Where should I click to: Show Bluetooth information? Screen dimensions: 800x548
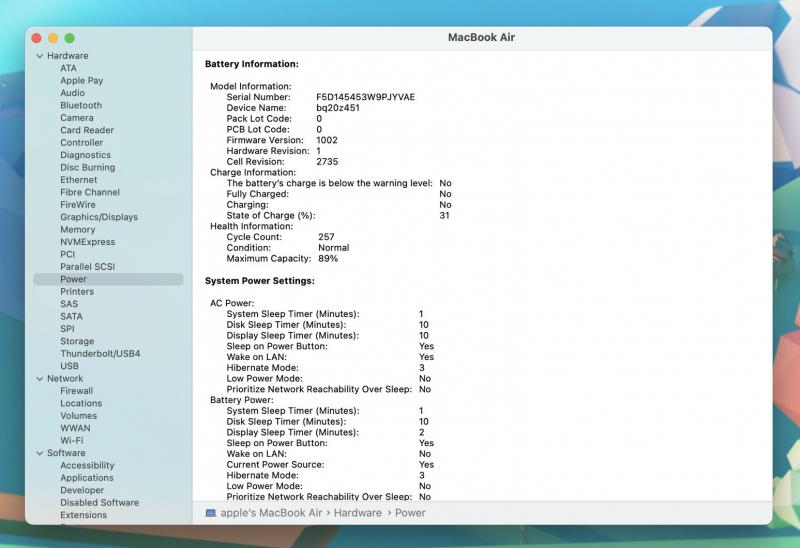tap(81, 105)
